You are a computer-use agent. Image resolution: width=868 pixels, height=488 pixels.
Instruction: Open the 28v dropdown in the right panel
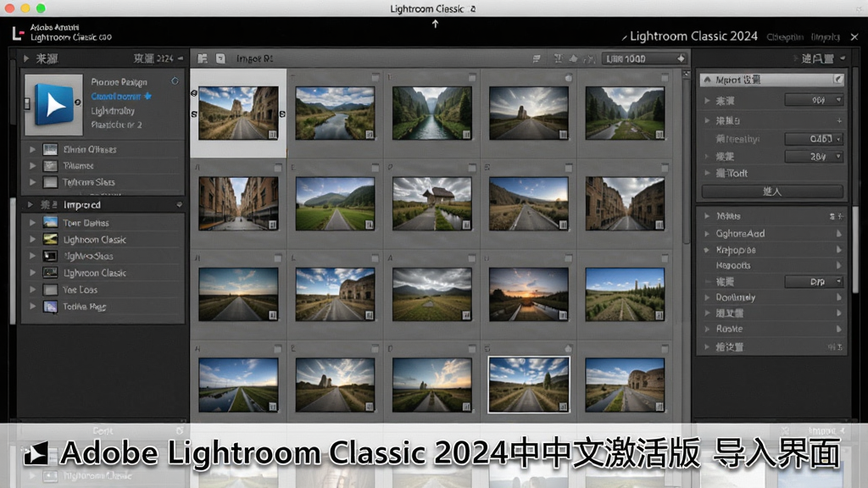coord(814,157)
